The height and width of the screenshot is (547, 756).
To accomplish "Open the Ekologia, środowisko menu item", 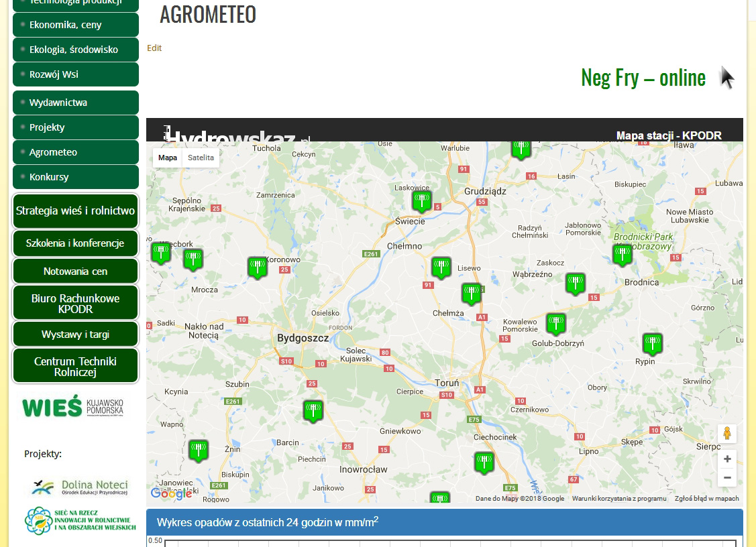I will click(x=76, y=50).
